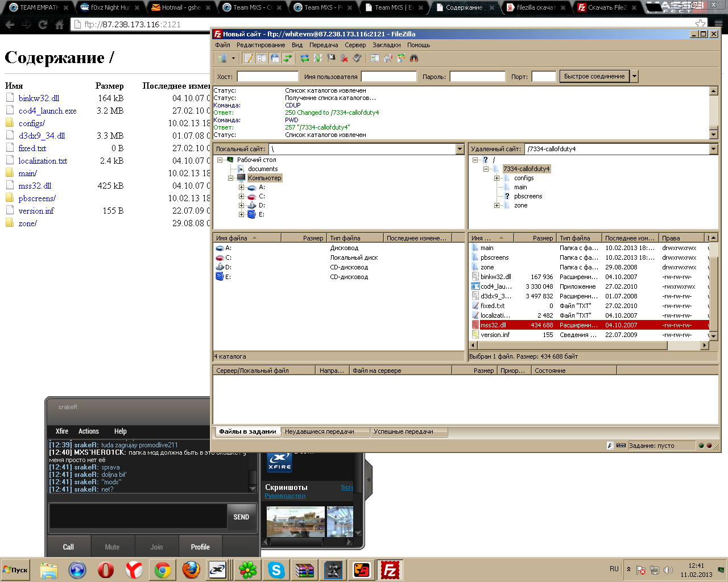Click the Хост input field
Image resolution: width=728 pixels, height=582 pixels.
(267, 76)
